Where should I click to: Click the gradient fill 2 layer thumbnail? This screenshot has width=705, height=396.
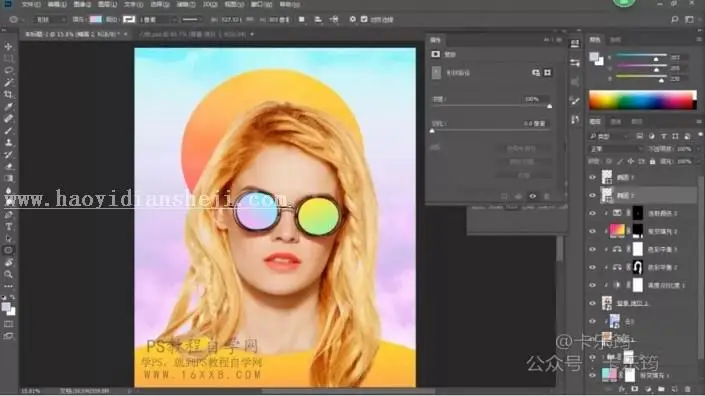(617, 231)
